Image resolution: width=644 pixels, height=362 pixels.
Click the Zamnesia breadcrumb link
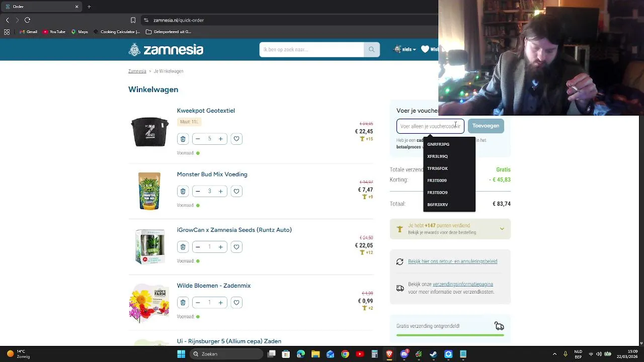point(137,71)
